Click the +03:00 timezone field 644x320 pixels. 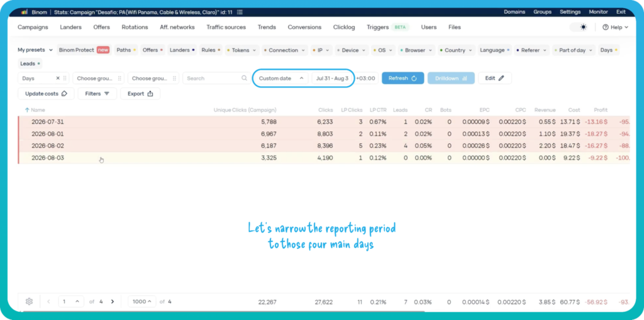365,78
